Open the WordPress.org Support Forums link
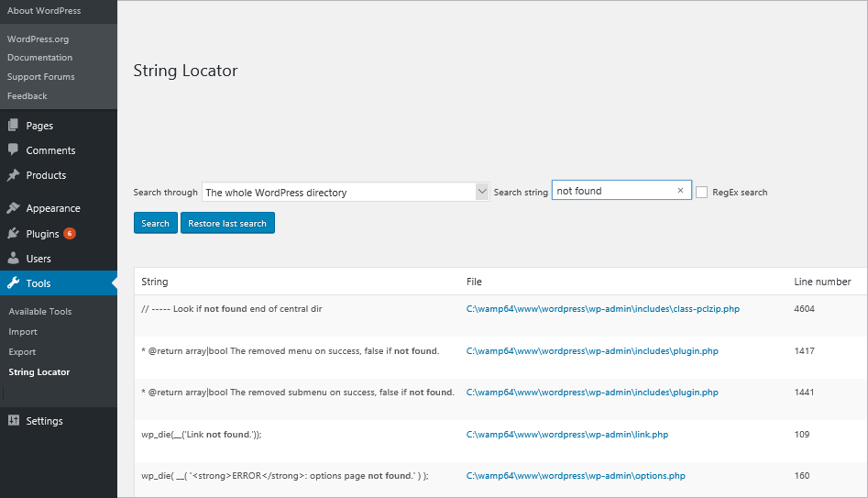Screen dimensions: 868x498 41,77
